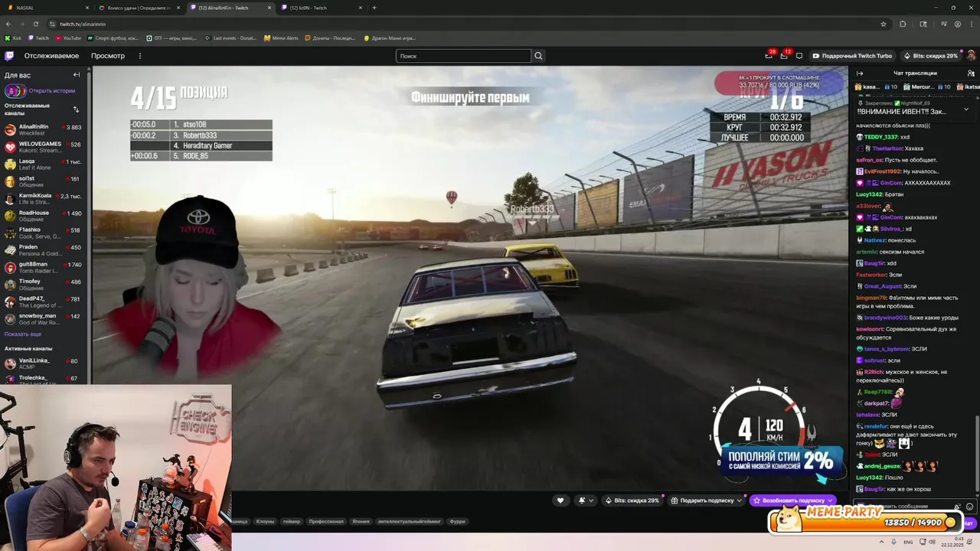Click top bar Bits: скидка 29% button

[931, 56]
